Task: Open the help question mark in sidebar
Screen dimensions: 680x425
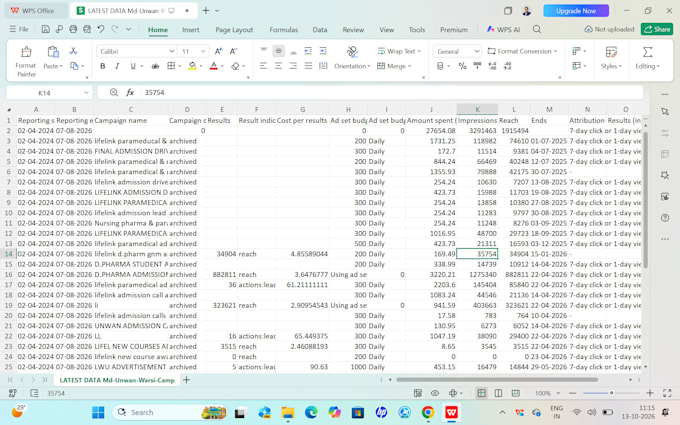Action: [665, 218]
